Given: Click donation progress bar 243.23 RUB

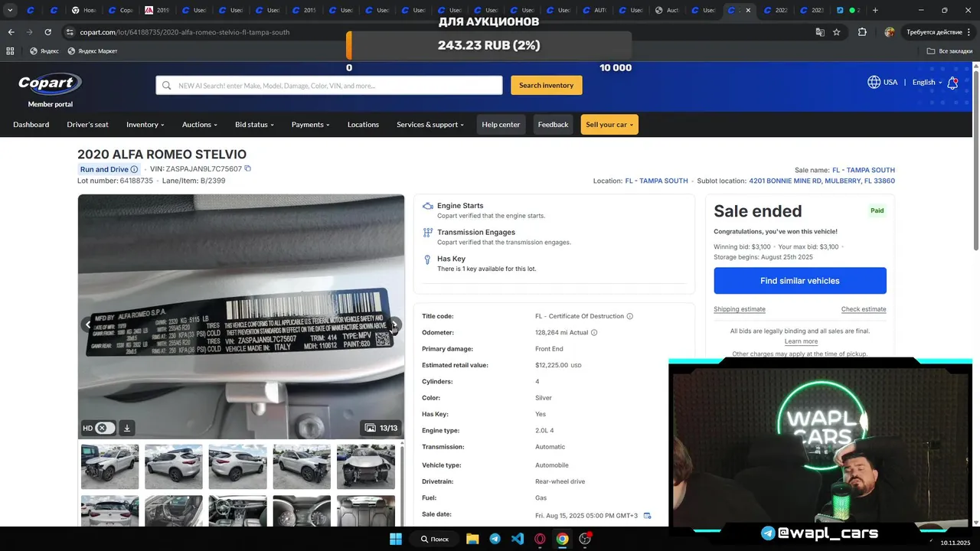Looking at the screenshot, I should coord(490,46).
